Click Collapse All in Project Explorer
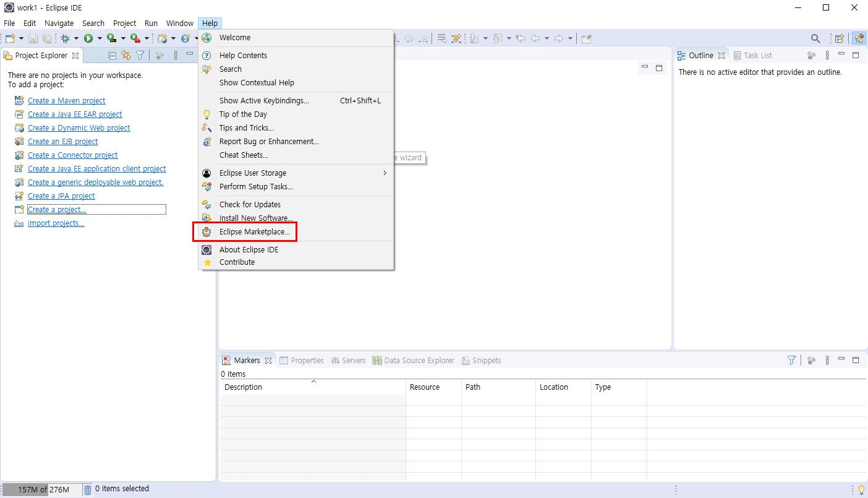868x498 pixels. coord(112,56)
